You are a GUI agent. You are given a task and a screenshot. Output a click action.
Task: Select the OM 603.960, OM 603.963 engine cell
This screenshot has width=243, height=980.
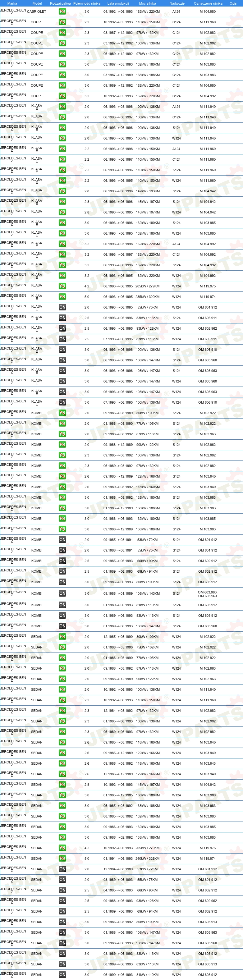tap(208, 594)
